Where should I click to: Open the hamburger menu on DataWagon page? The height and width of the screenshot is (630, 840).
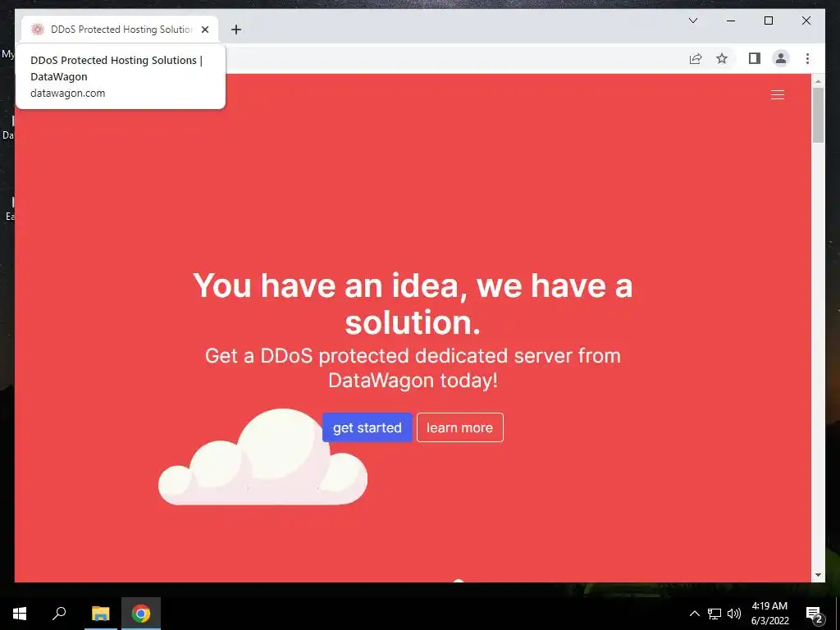click(x=778, y=95)
